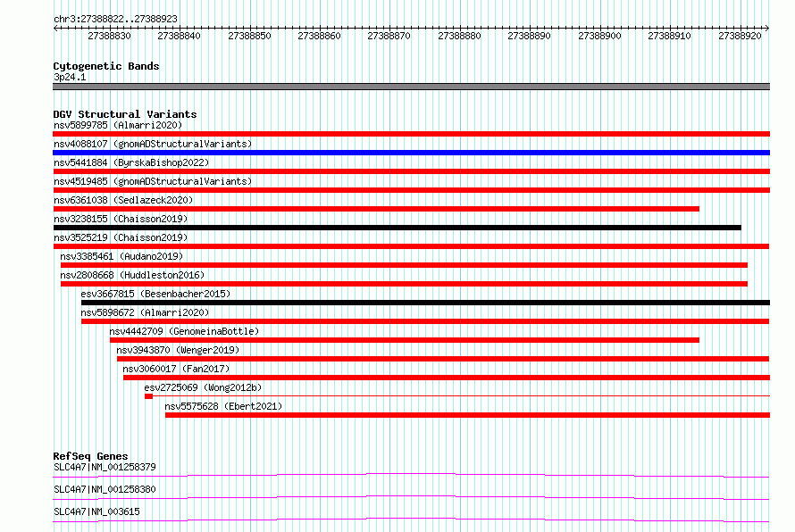Click the magenta NM_001258379 transcript line
Image resolution: width=795 pixels, height=532 pixels.
click(x=411, y=475)
